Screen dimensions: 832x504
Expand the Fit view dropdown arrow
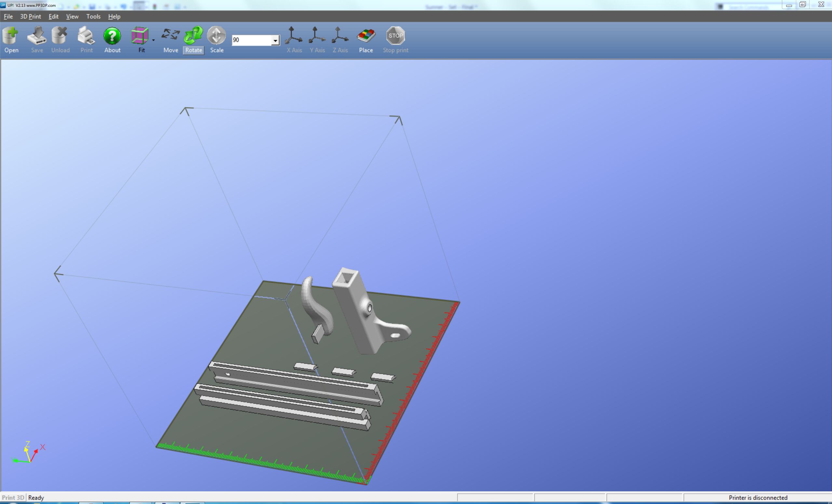click(x=154, y=40)
